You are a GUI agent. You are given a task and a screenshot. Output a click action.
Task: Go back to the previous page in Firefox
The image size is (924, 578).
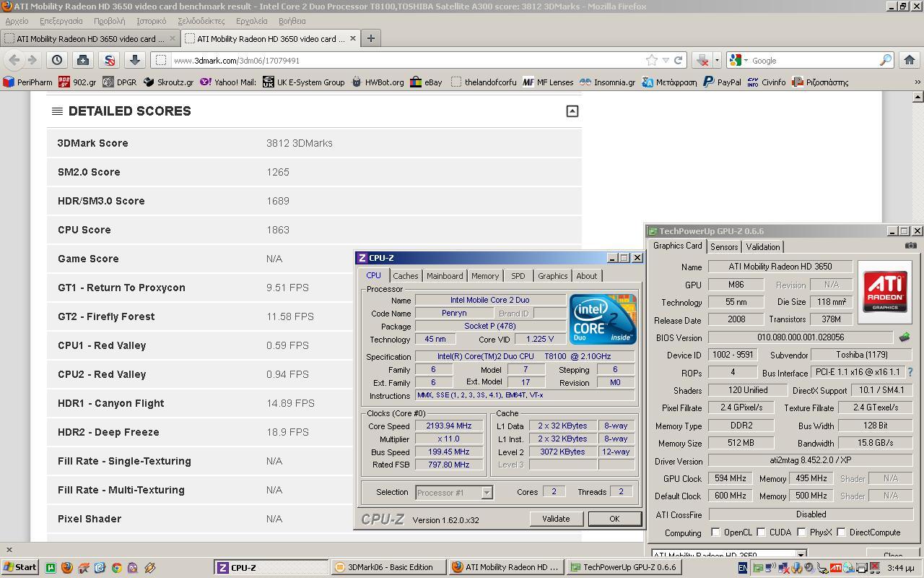tap(14, 61)
